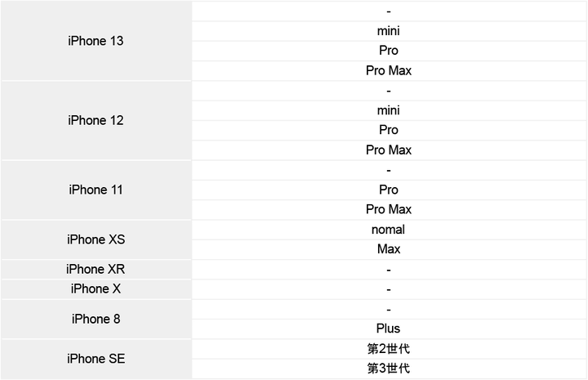
Task: Select the iPhone XS model cell
Action: [x=96, y=239]
